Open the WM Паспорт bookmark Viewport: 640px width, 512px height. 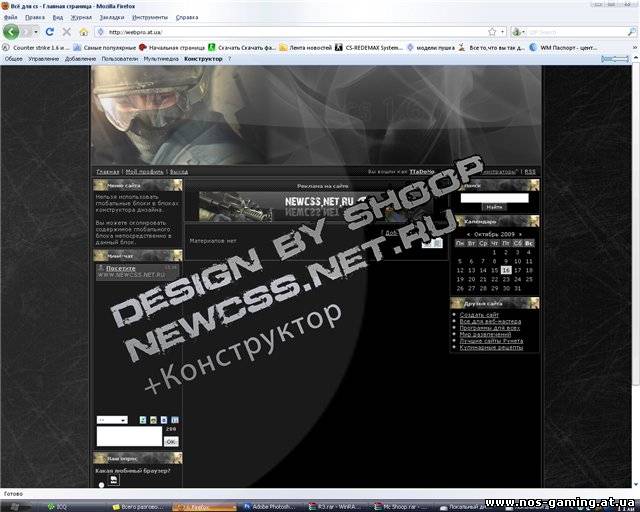coord(563,47)
